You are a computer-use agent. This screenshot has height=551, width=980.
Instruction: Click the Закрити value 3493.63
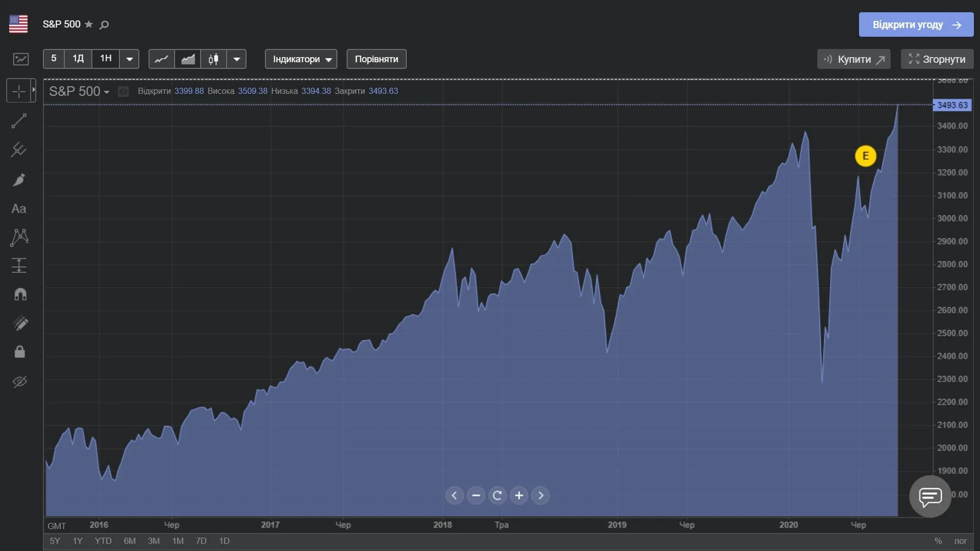(x=383, y=91)
